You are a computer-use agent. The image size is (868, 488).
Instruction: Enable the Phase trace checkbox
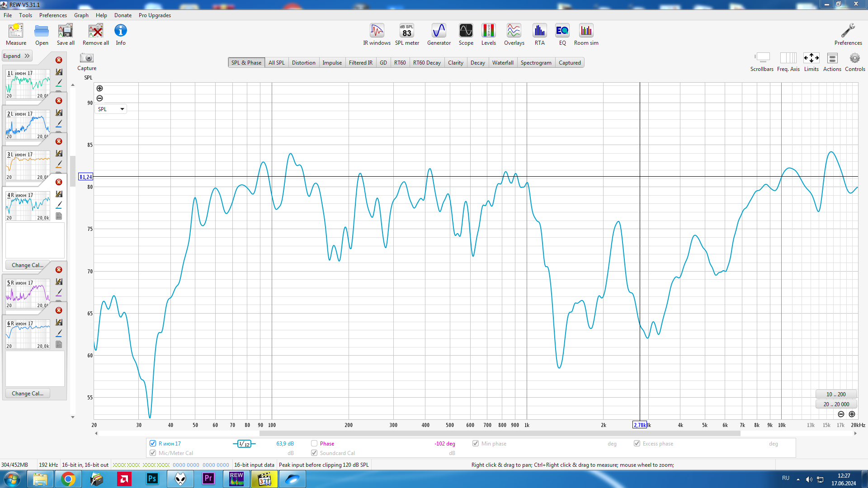[x=314, y=443]
